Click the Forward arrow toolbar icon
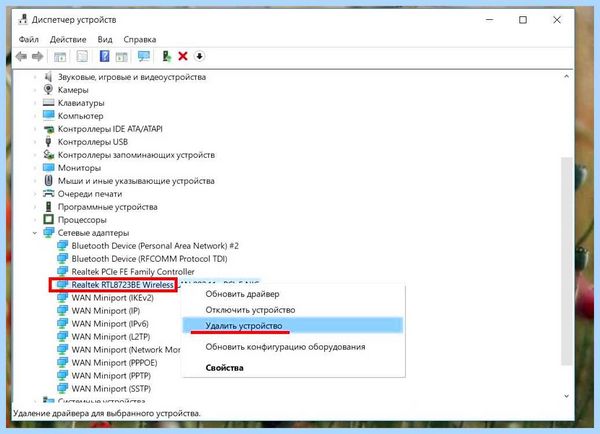This screenshot has width=600, height=434. coord(38,57)
